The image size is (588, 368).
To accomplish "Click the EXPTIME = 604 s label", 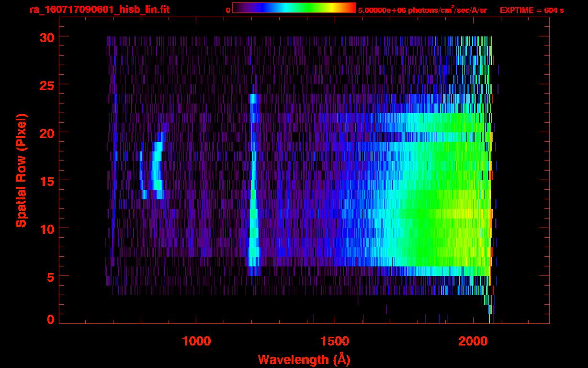I will [531, 10].
